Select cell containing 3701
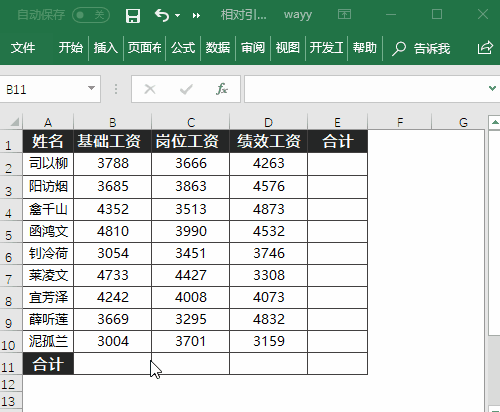The image size is (500, 412). (x=191, y=341)
